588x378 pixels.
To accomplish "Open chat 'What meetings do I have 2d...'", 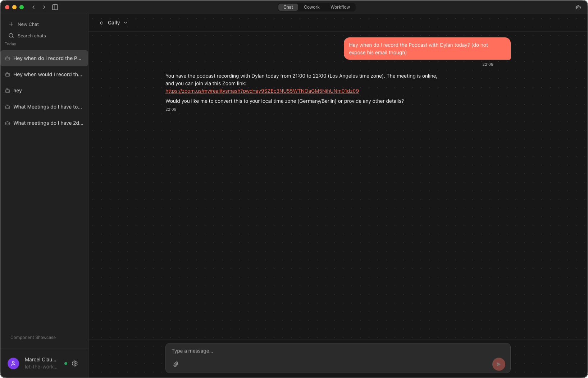I will pyautogui.click(x=44, y=123).
